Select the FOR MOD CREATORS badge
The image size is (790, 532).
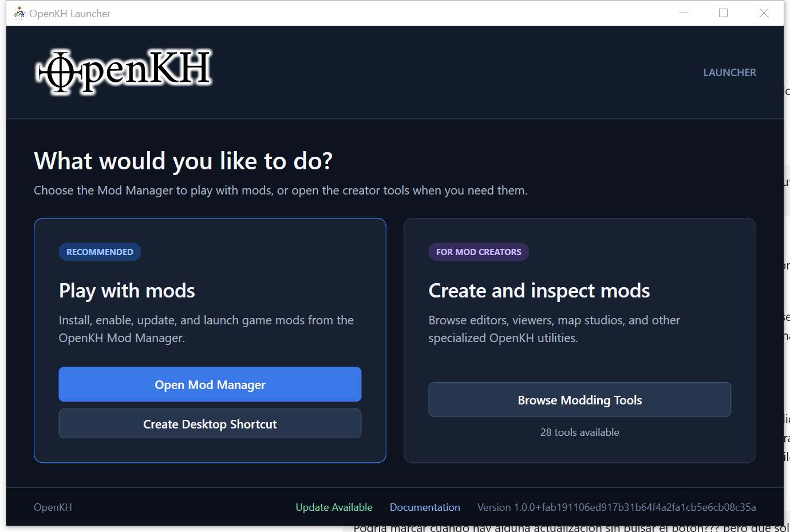(x=479, y=252)
